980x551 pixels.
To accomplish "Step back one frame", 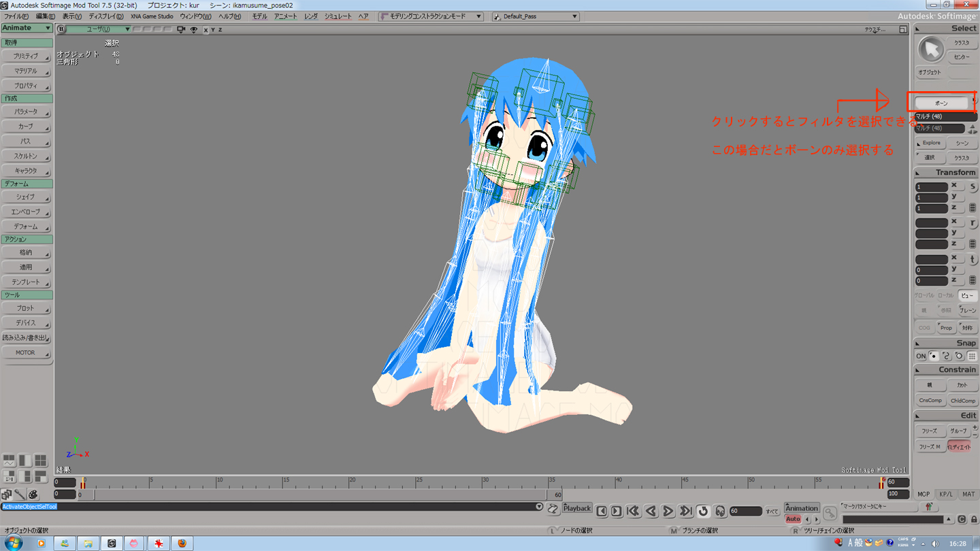I will 602,511.
